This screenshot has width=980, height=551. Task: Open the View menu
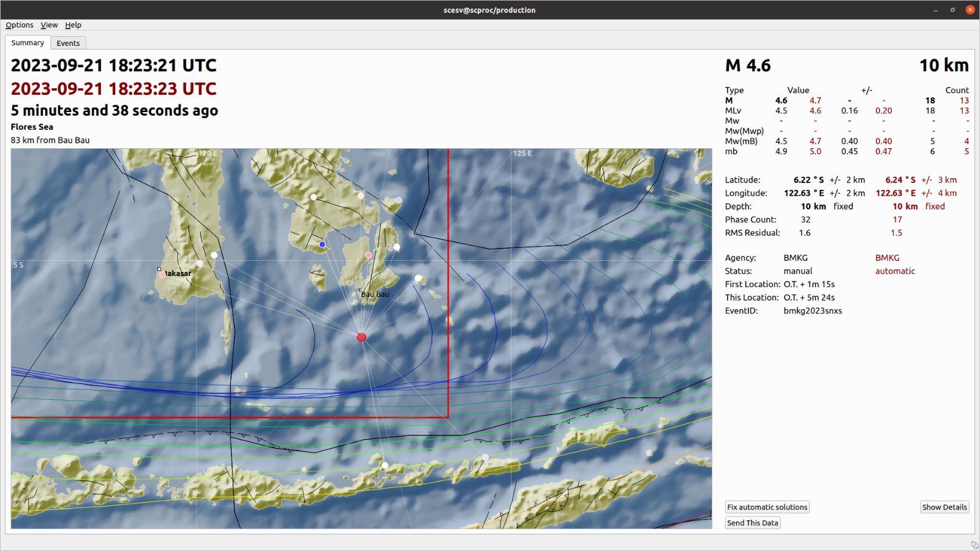[48, 25]
